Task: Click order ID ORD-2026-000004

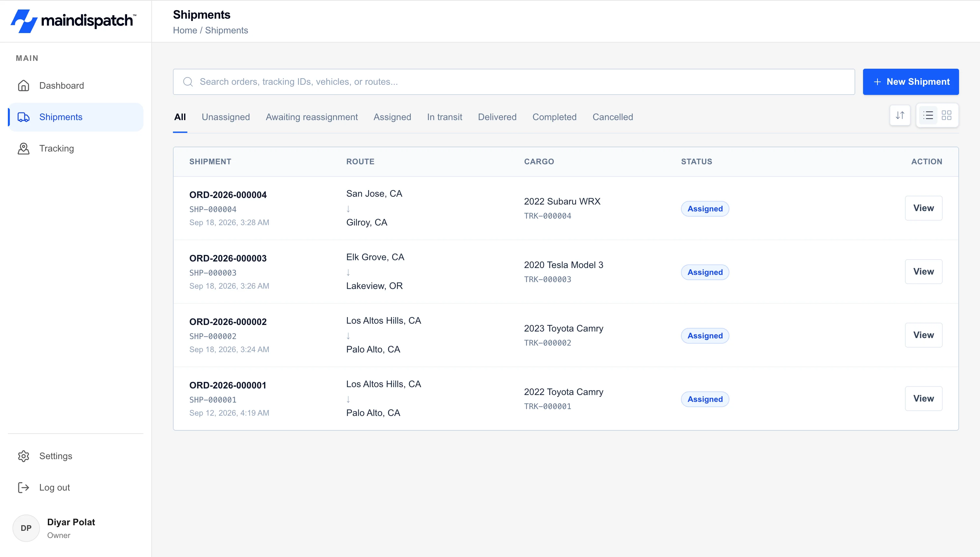Action: pos(228,195)
